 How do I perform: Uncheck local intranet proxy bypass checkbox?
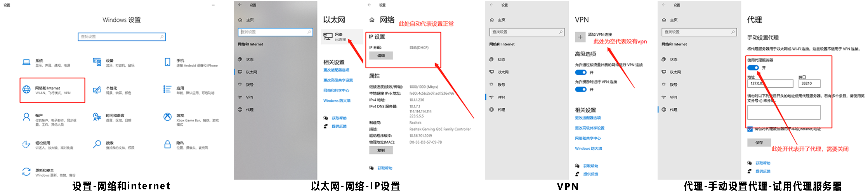750,129
